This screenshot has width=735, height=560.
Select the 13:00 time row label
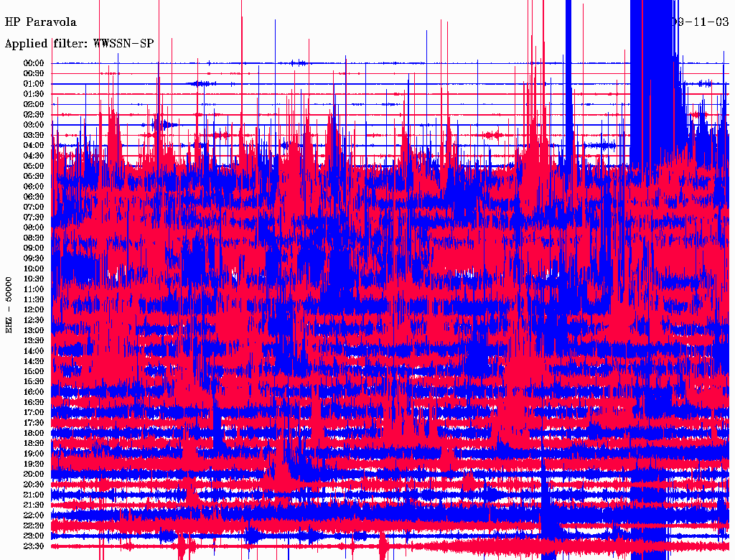[x=34, y=331]
